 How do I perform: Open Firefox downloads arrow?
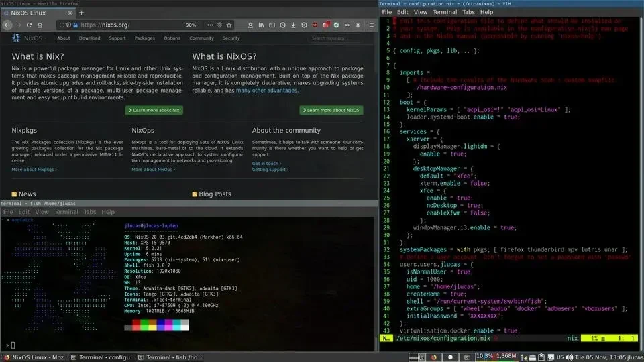coord(293,25)
